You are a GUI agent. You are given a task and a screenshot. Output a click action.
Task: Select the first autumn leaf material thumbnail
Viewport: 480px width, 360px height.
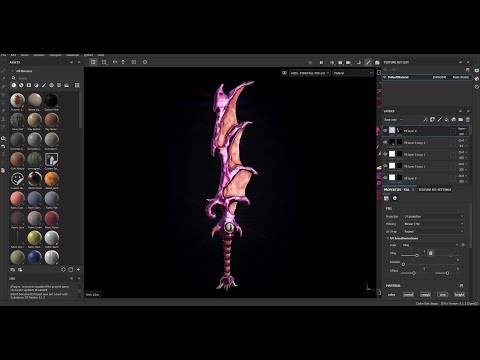(17, 100)
